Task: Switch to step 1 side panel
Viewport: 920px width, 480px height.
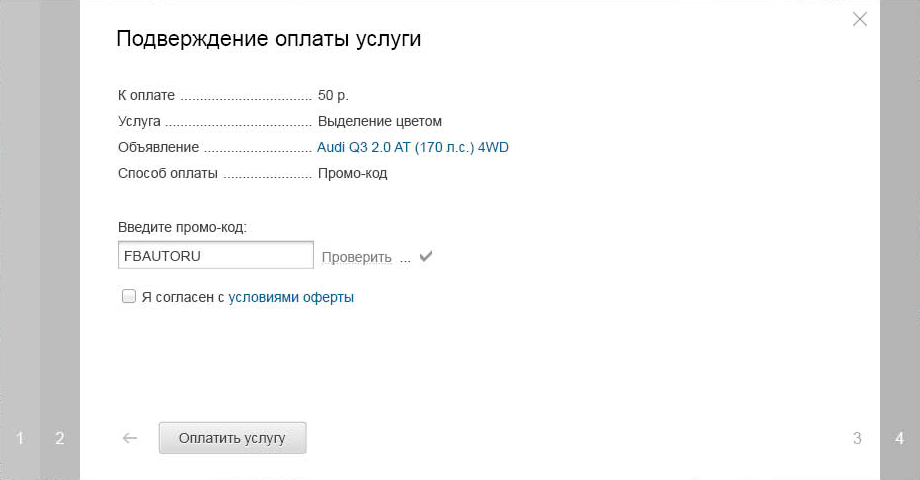Action: (x=20, y=438)
